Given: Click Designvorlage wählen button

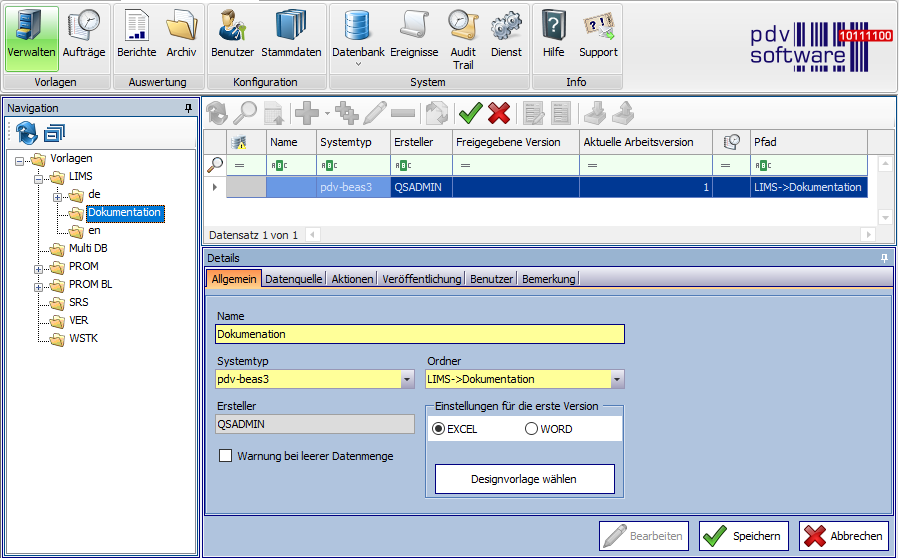Looking at the screenshot, I should tap(525, 479).
